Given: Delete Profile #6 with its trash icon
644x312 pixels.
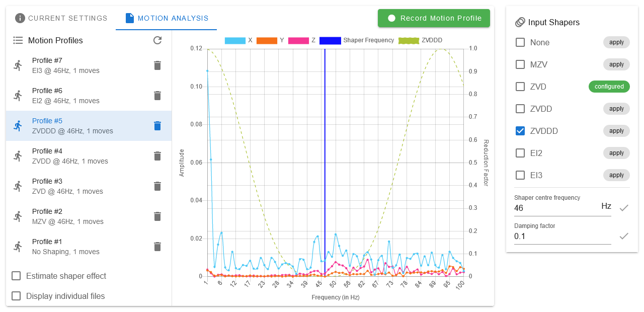Looking at the screenshot, I should click(157, 96).
